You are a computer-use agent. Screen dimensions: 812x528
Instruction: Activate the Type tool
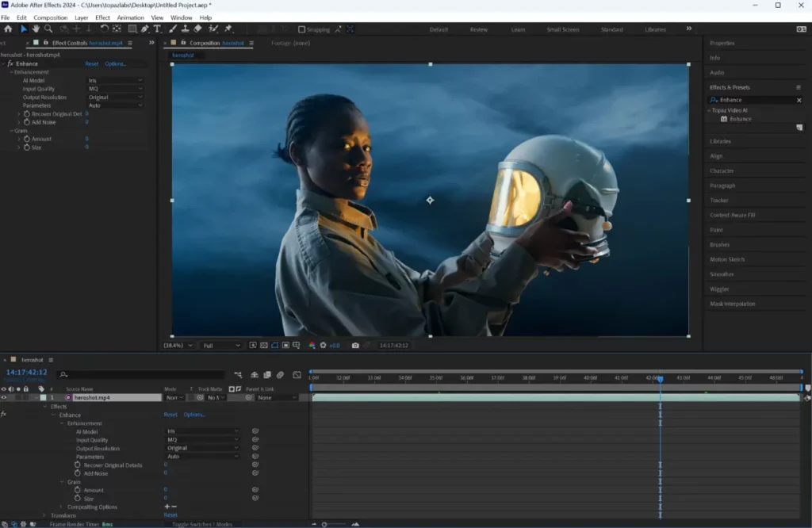(158, 29)
